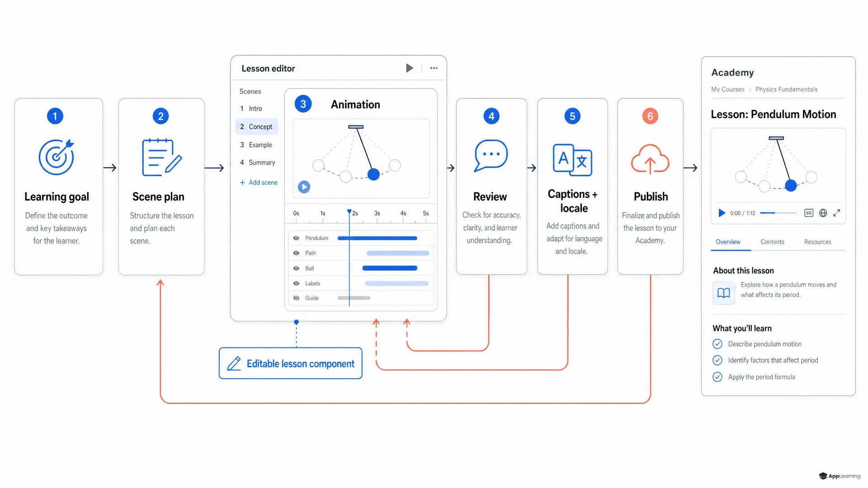This screenshot has height=488, width=868.
Task: Seek using the Academy video progress bar
Action: click(x=778, y=213)
